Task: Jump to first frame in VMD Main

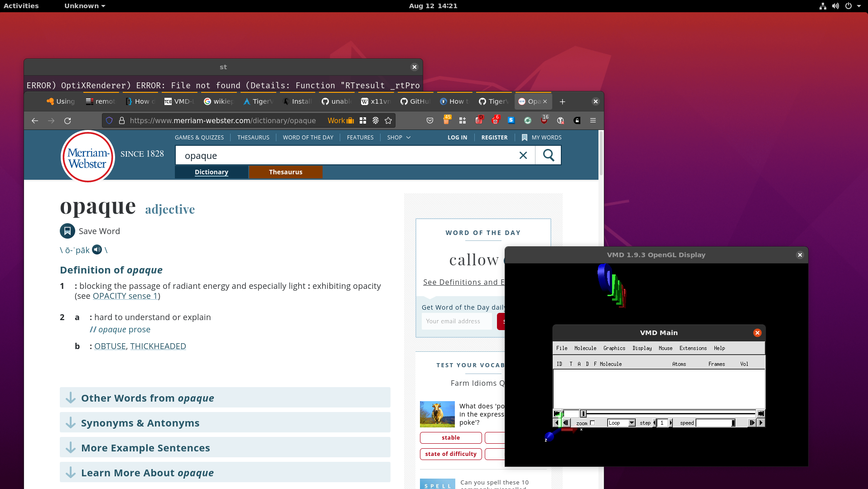Action: [x=557, y=413]
